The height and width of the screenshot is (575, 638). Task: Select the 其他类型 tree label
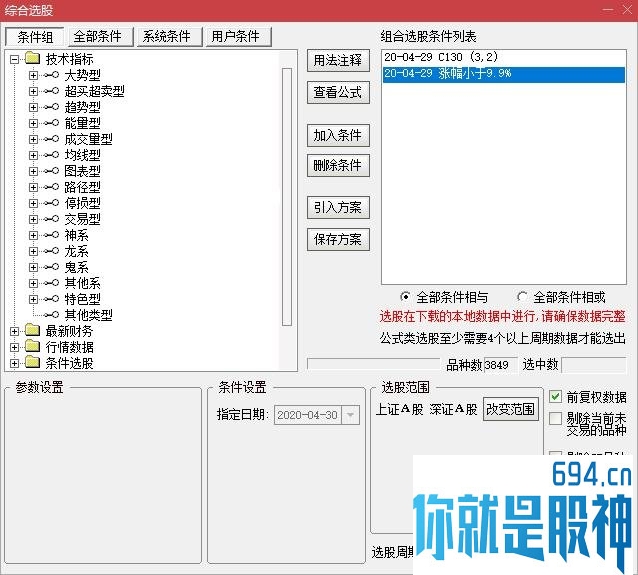(89, 315)
